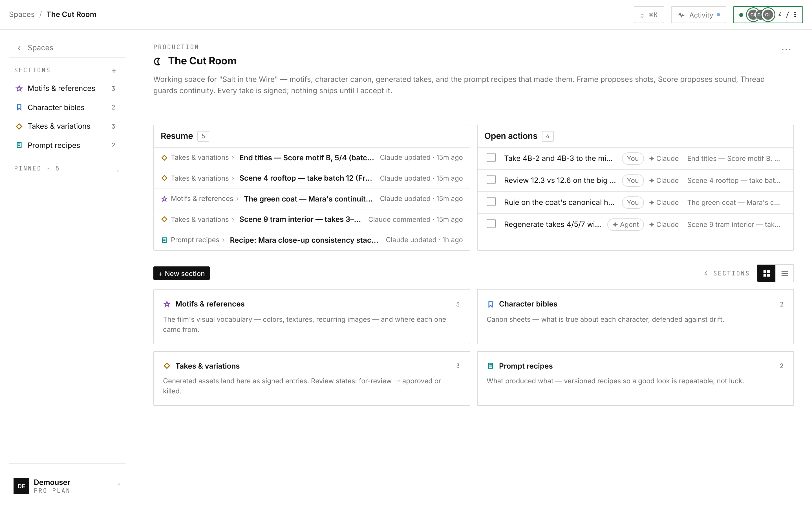Open the Takes & variations section card
The height and width of the screenshot is (508, 812).
[x=312, y=378]
